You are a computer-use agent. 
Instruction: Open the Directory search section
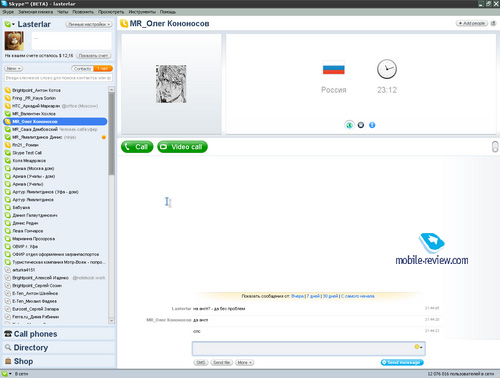click(59, 348)
